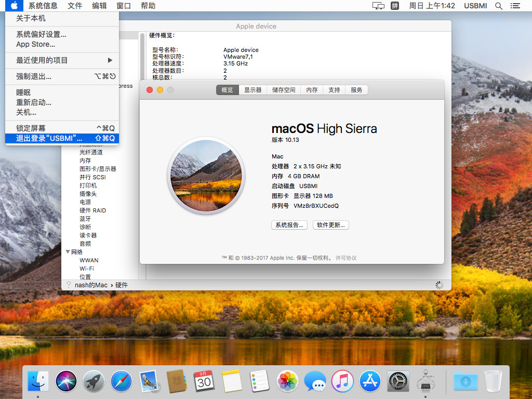Open the 帮助 menu
This screenshot has height=399, width=532.
pos(148,6)
